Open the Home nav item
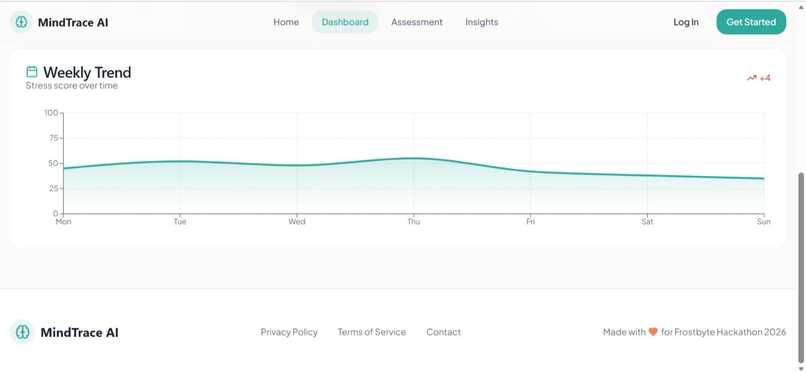This screenshot has height=373, width=806. point(286,22)
